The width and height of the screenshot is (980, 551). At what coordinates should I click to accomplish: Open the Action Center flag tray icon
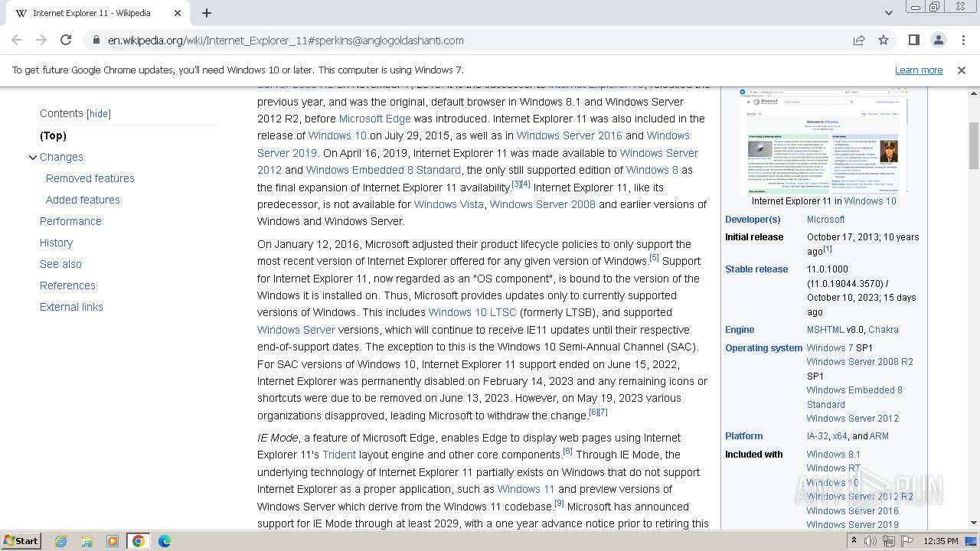906,541
